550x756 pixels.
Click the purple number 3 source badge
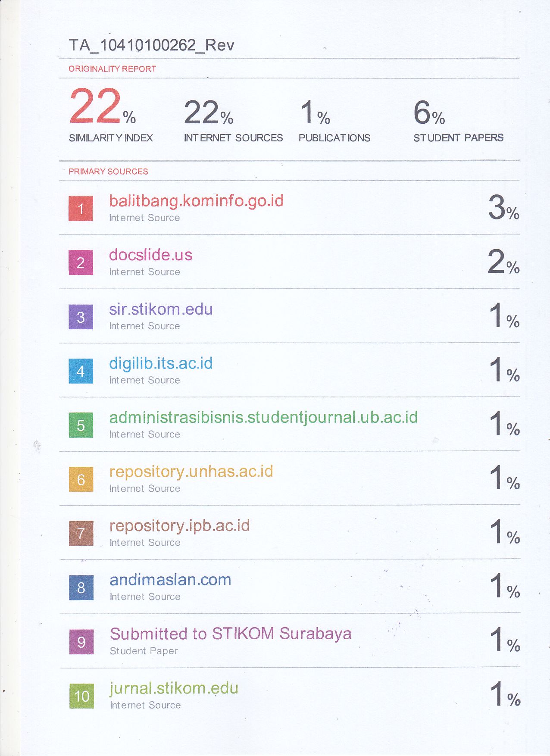(81, 317)
